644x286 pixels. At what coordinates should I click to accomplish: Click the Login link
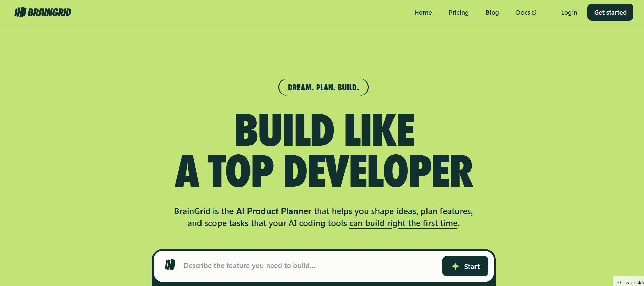click(x=569, y=13)
